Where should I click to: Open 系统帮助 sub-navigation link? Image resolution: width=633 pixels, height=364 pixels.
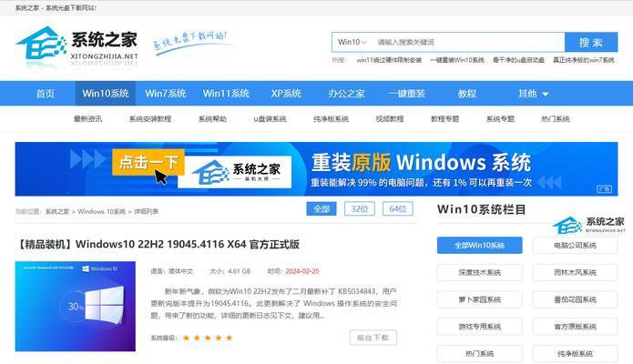[x=212, y=118]
